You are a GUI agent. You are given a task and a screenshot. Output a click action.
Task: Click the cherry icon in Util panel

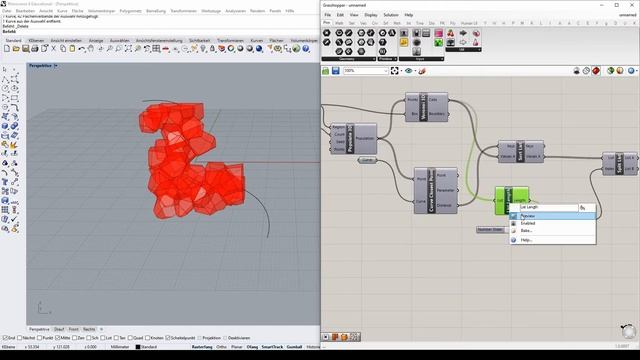[451, 33]
